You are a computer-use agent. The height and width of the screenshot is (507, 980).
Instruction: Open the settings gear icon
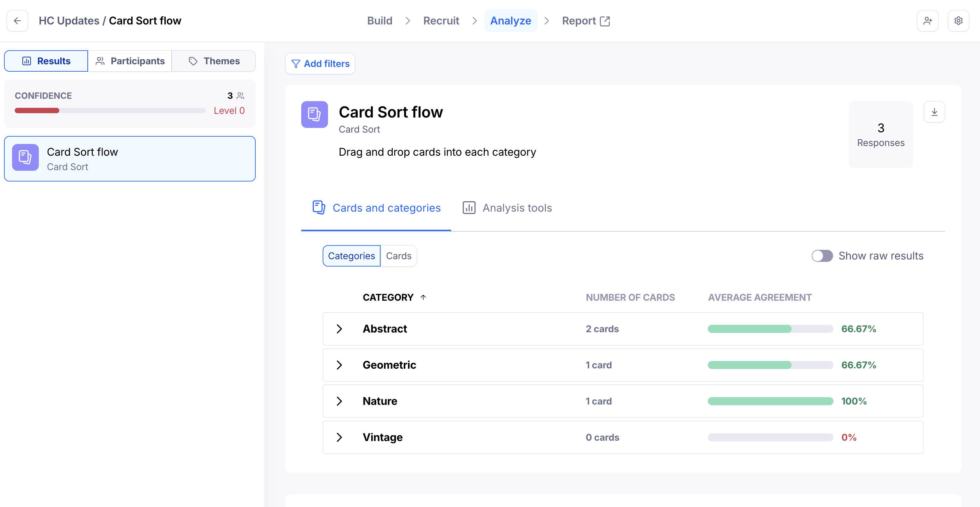tap(958, 20)
